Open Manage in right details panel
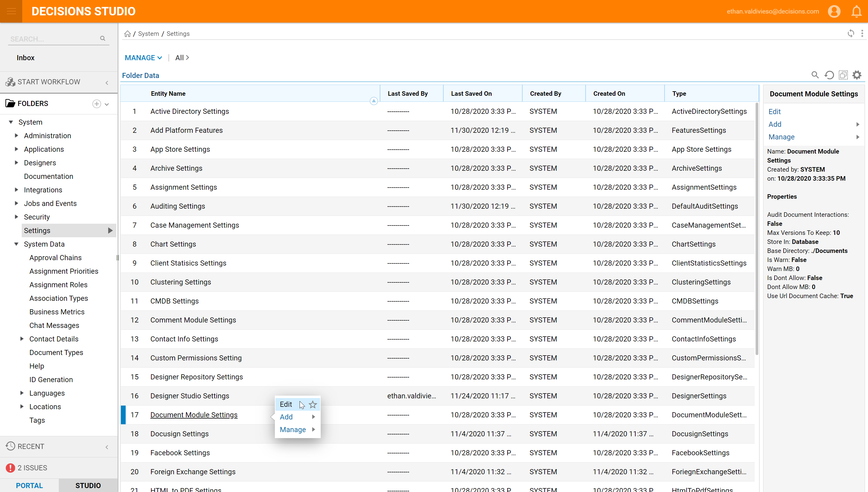 pyautogui.click(x=813, y=137)
